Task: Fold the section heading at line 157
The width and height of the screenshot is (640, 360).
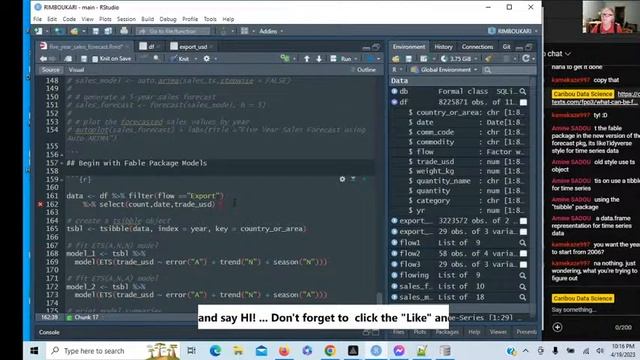Action: [62, 163]
